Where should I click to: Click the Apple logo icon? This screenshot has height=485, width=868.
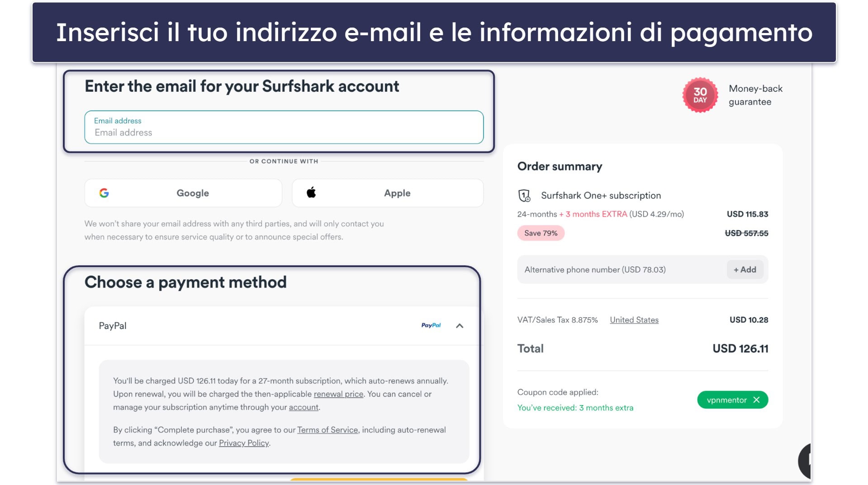311,193
